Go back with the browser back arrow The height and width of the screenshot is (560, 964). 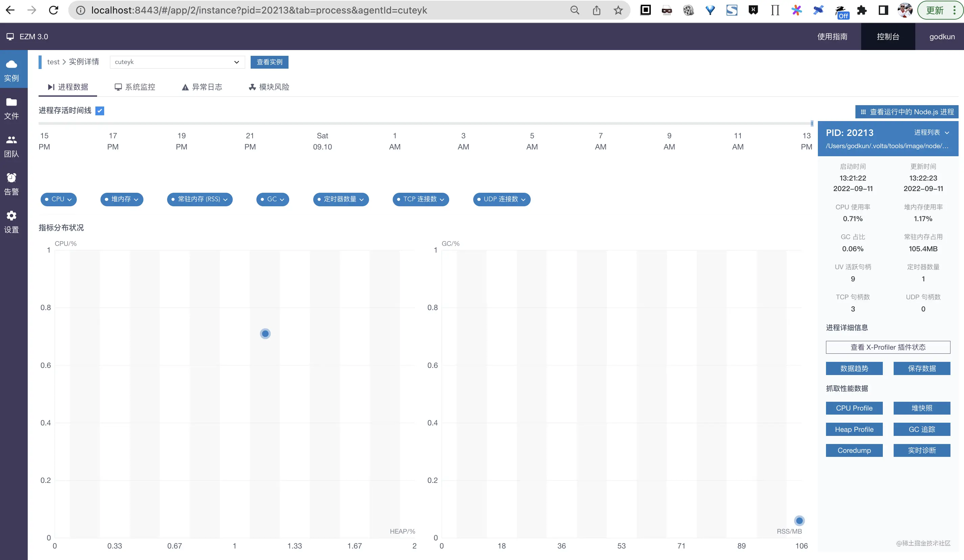point(10,10)
